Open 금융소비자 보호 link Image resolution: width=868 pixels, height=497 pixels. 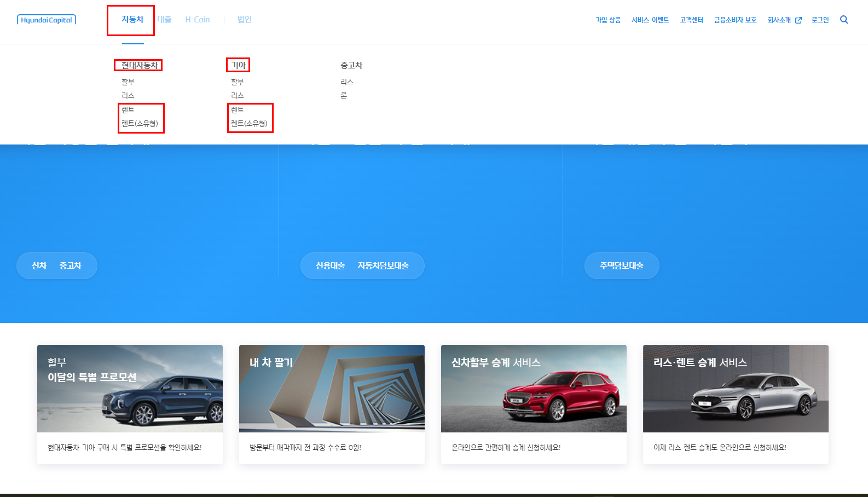[735, 20]
